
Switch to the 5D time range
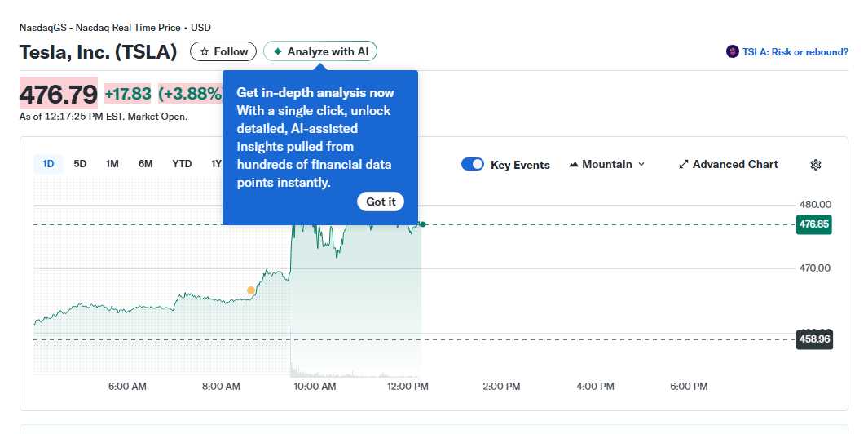80,164
